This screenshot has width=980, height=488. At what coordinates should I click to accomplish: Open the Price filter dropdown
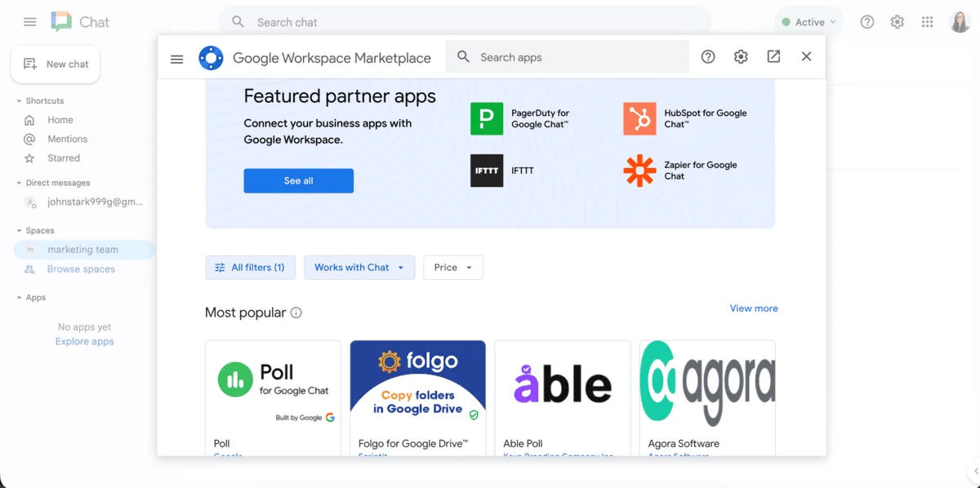(x=452, y=267)
